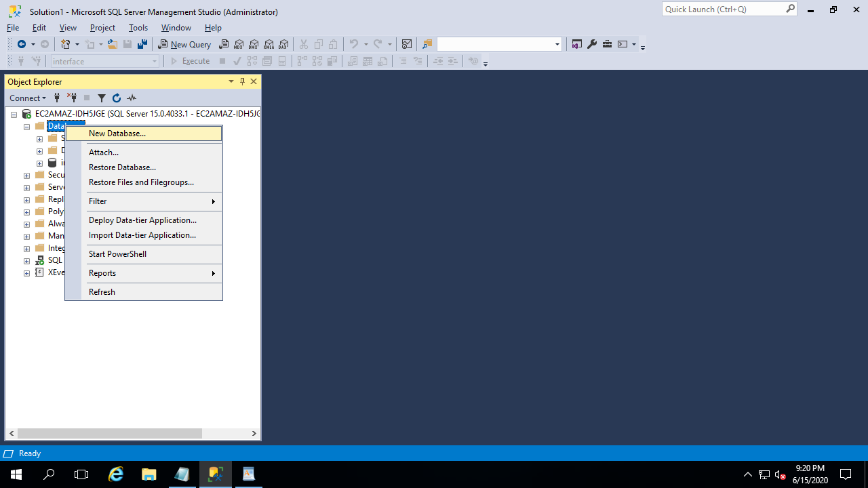Open the Toolbox icon in the toolbar

pos(607,44)
